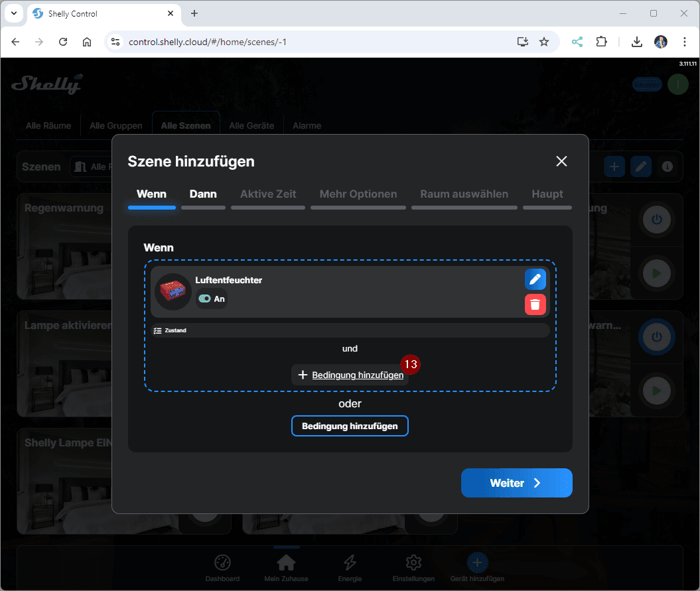Open the Aktive Zeit step tab
The height and width of the screenshot is (591, 700).
268,194
